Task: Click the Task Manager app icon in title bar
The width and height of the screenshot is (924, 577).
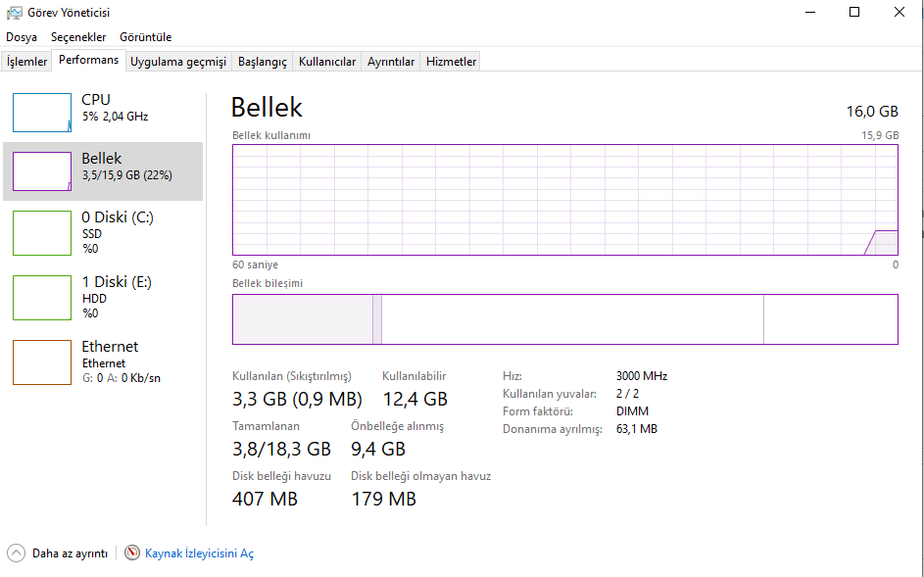Action: pyautogui.click(x=14, y=13)
